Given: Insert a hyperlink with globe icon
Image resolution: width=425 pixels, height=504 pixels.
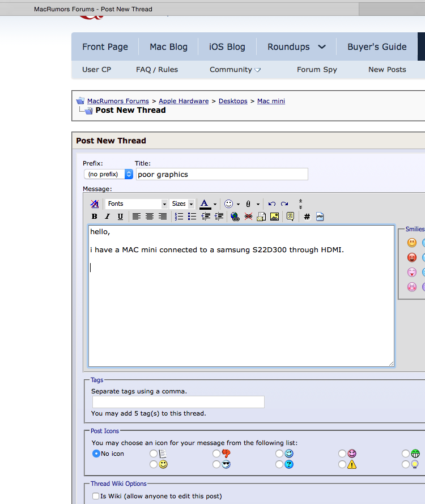Looking at the screenshot, I should coord(235,217).
